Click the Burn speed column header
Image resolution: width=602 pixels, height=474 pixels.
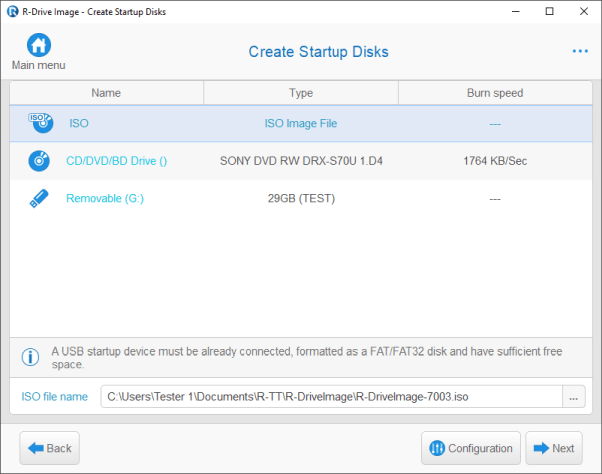click(495, 93)
